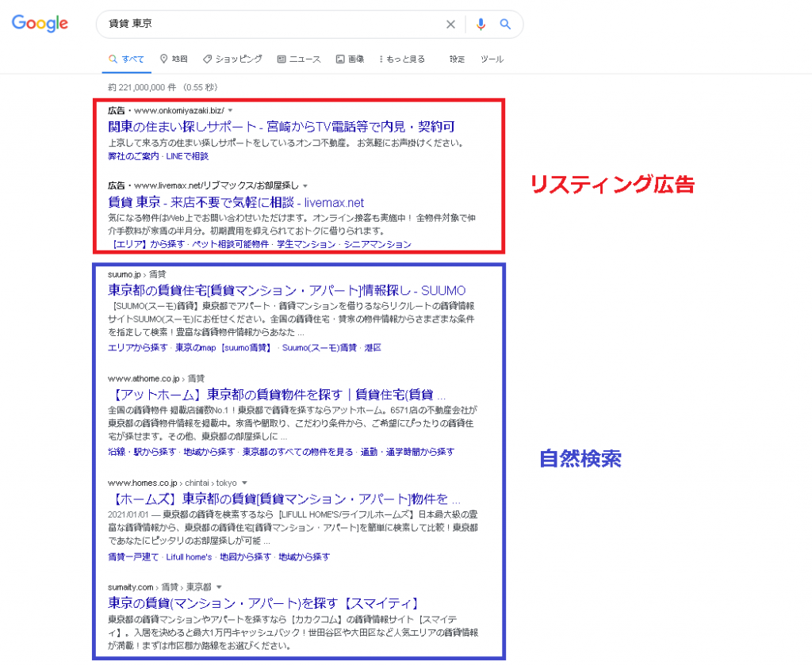Screen dimensions: 812x665
Task: Click the blue magnifier search icon
Action: click(x=505, y=25)
